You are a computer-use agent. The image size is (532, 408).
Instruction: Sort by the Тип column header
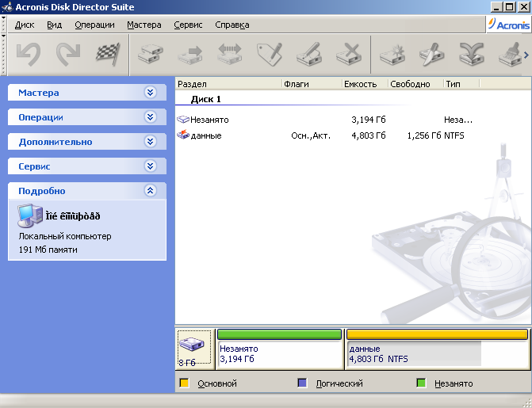coord(461,84)
